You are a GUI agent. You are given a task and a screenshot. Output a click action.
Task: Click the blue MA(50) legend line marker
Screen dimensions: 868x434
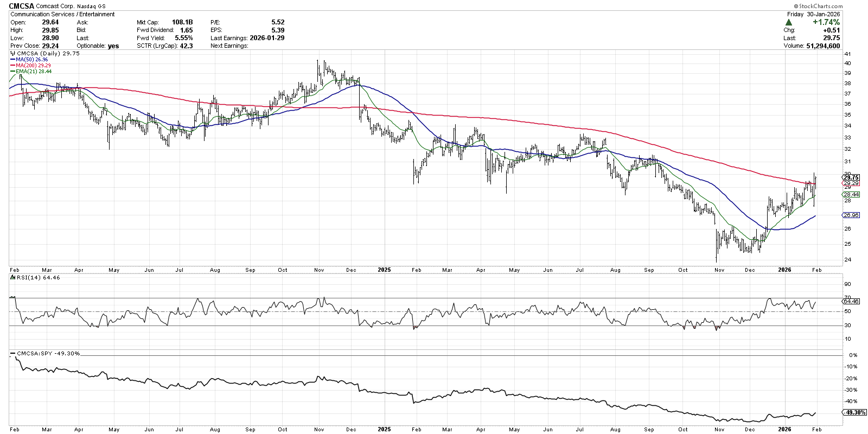tap(12, 60)
